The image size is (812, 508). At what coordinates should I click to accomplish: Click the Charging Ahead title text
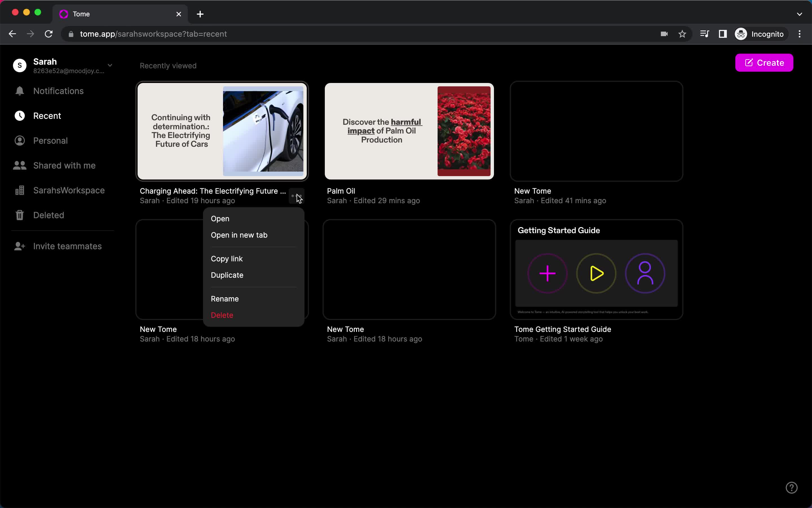213,191
